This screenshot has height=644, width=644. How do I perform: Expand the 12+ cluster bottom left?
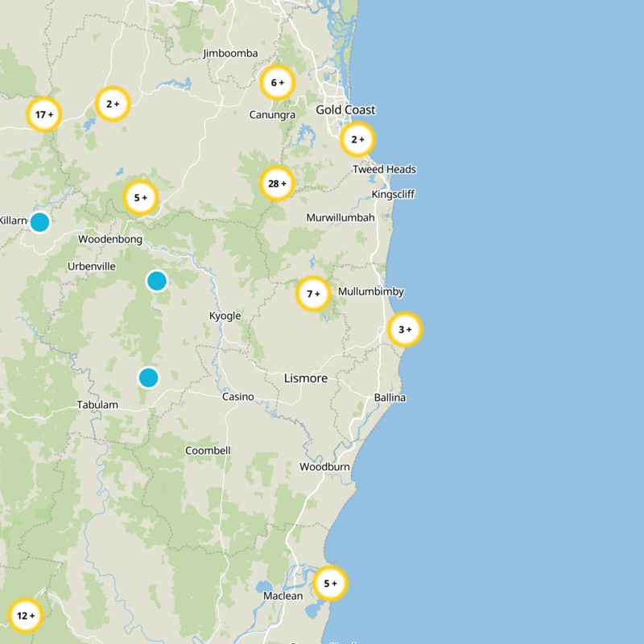pos(24,614)
